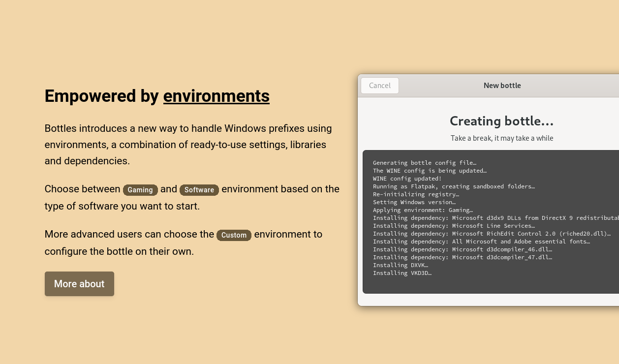
Task: Click the 'Installing DXVK…' log line
Action: (x=400, y=265)
